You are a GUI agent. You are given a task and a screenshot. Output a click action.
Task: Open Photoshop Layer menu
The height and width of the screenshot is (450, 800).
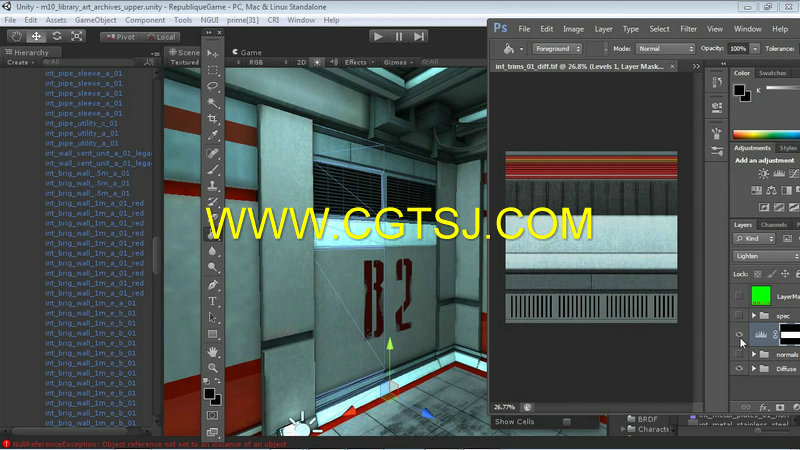pyautogui.click(x=603, y=29)
